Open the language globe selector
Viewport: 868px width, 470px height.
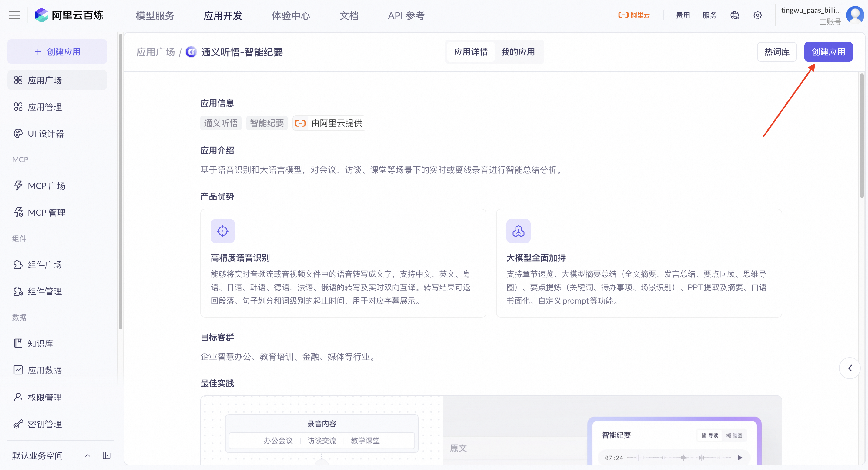point(735,15)
